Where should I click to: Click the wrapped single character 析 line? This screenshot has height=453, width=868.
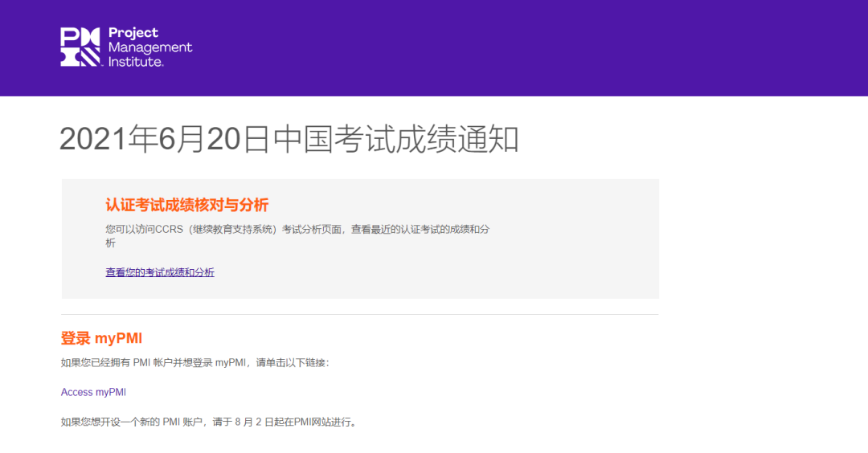(x=111, y=243)
